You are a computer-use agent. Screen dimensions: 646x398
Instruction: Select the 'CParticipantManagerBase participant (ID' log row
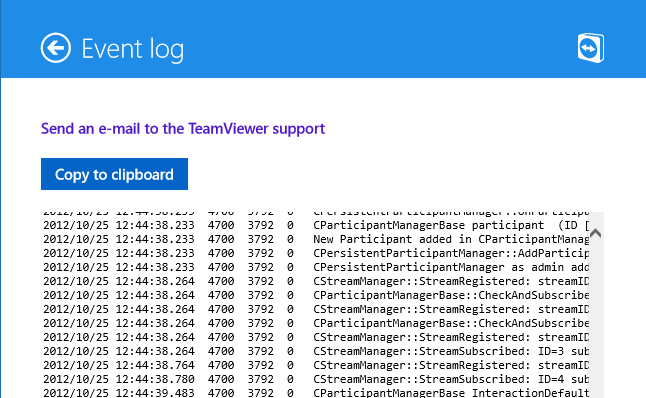coord(316,225)
